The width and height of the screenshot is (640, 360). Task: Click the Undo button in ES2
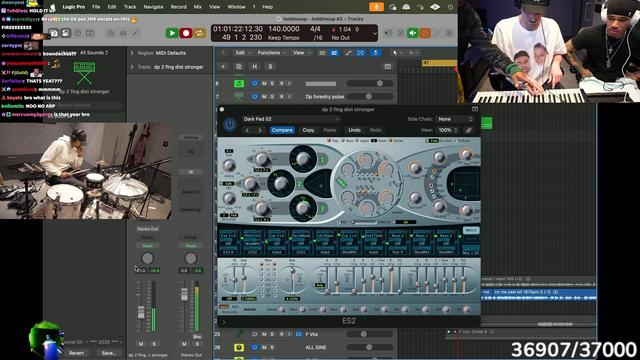pos(354,130)
